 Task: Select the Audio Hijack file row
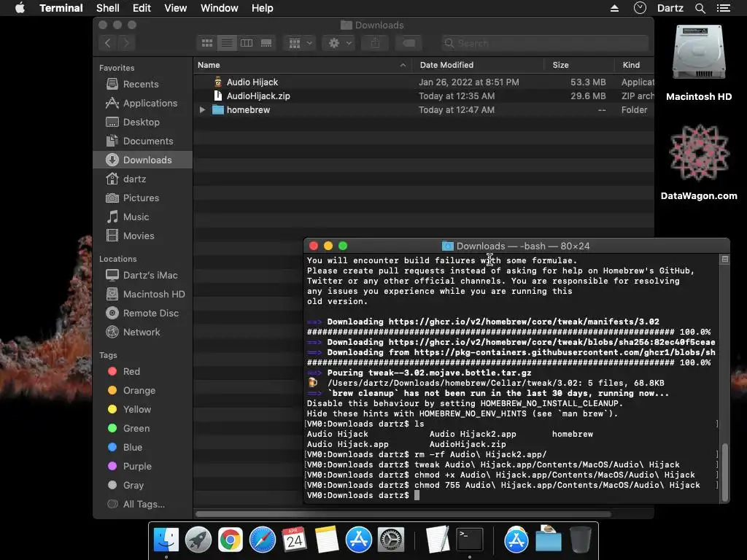(424, 82)
